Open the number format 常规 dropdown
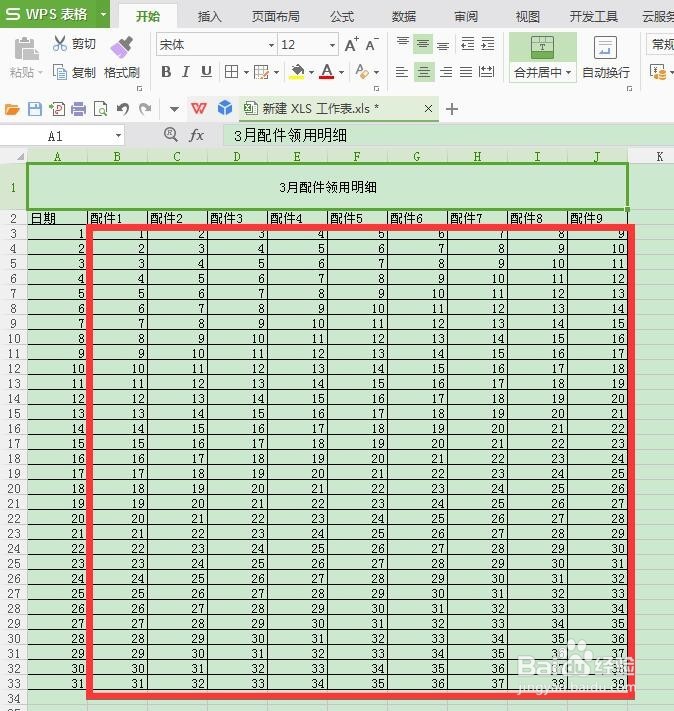Viewport: 674px width, 711px height. pyautogui.click(x=660, y=44)
